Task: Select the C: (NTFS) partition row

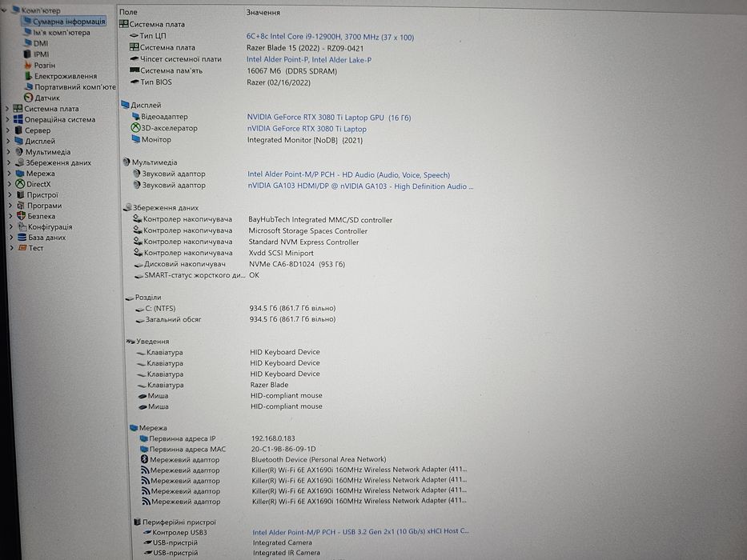Action: [x=236, y=308]
